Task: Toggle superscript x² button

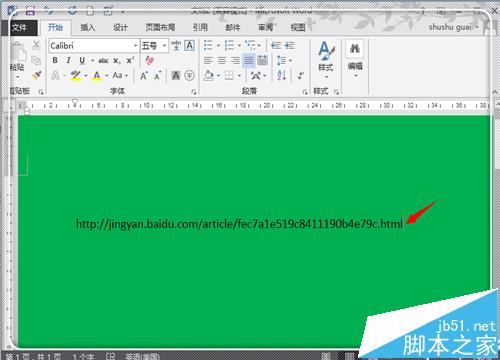Action: [x=130, y=61]
